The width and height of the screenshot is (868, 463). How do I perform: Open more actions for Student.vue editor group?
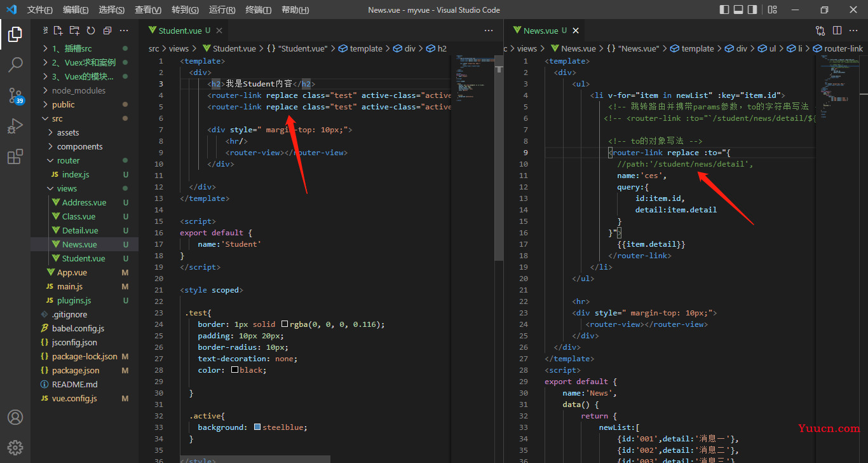click(489, 31)
